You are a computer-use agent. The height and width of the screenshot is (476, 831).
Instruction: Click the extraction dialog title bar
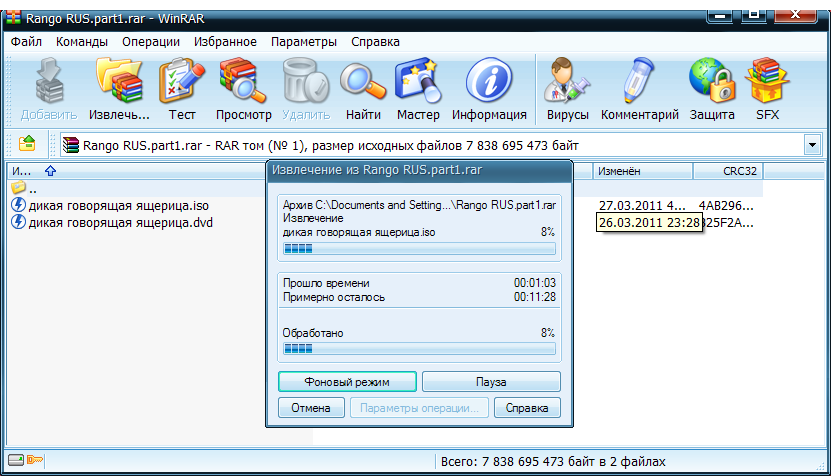point(419,171)
